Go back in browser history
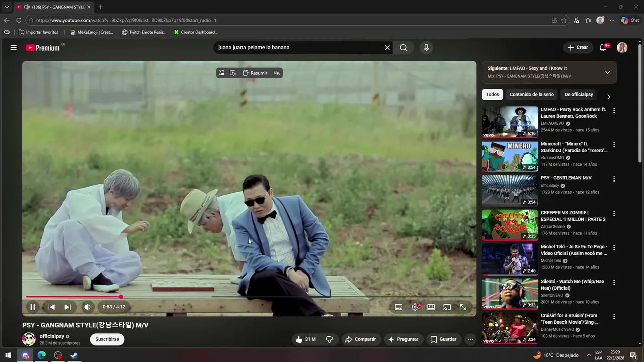Viewport: 644px width, 362px height. [x=7, y=20]
